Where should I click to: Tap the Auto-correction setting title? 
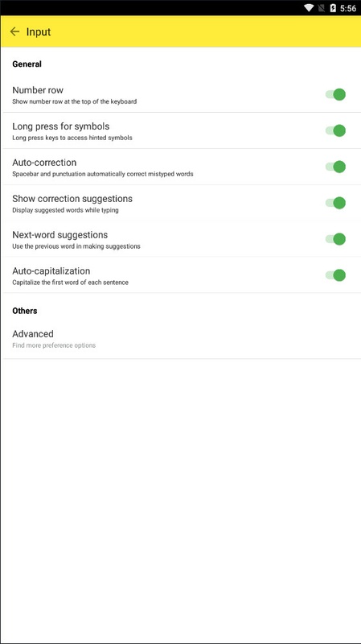[x=44, y=163]
